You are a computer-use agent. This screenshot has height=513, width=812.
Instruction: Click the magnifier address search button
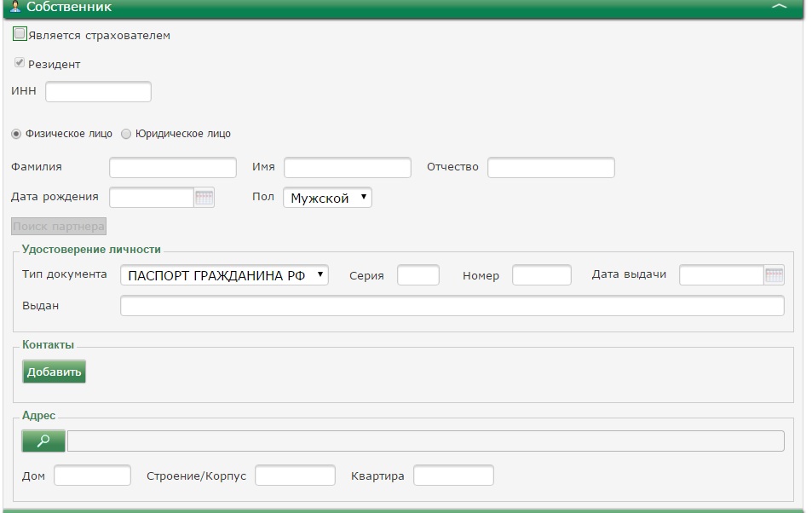pyautogui.click(x=43, y=441)
